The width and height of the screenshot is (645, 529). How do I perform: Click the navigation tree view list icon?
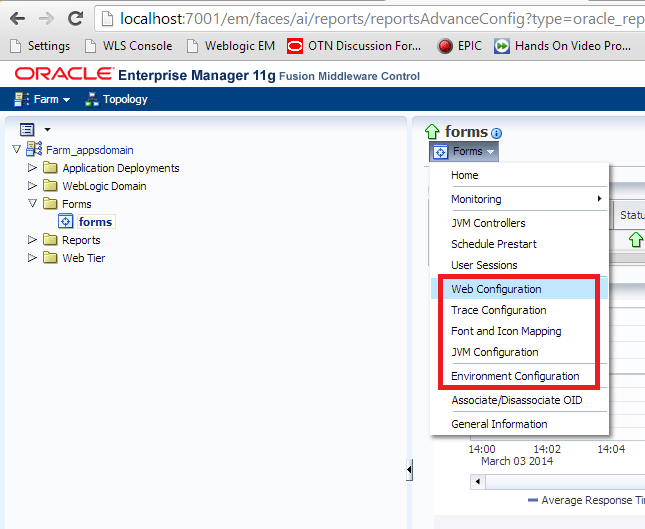pyautogui.click(x=27, y=130)
